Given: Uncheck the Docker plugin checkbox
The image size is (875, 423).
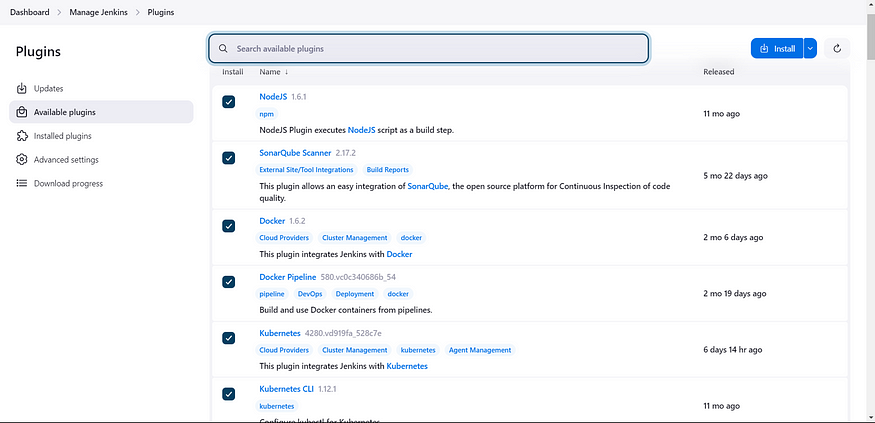Looking at the screenshot, I should pos(229,226).
